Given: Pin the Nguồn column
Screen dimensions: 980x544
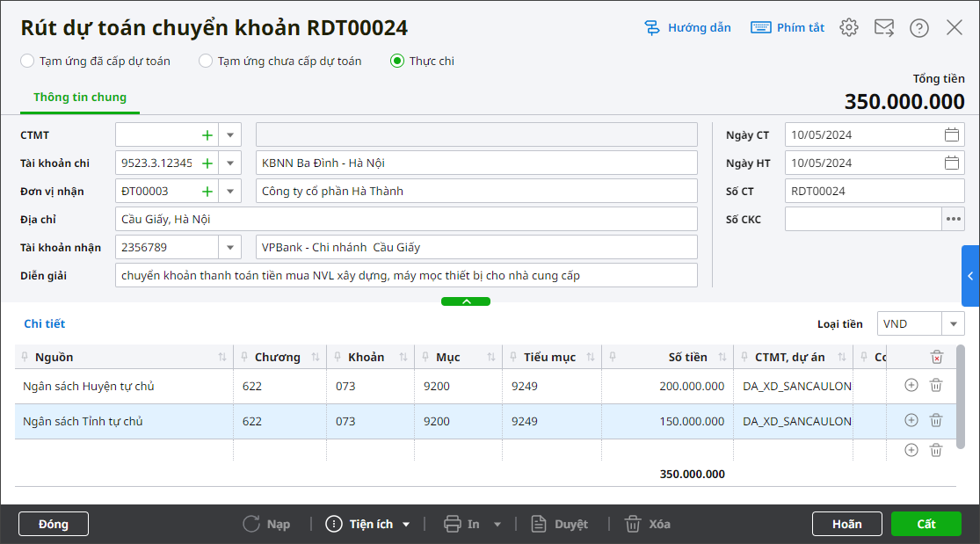Looking at the screenshot, I should point(25,357).
